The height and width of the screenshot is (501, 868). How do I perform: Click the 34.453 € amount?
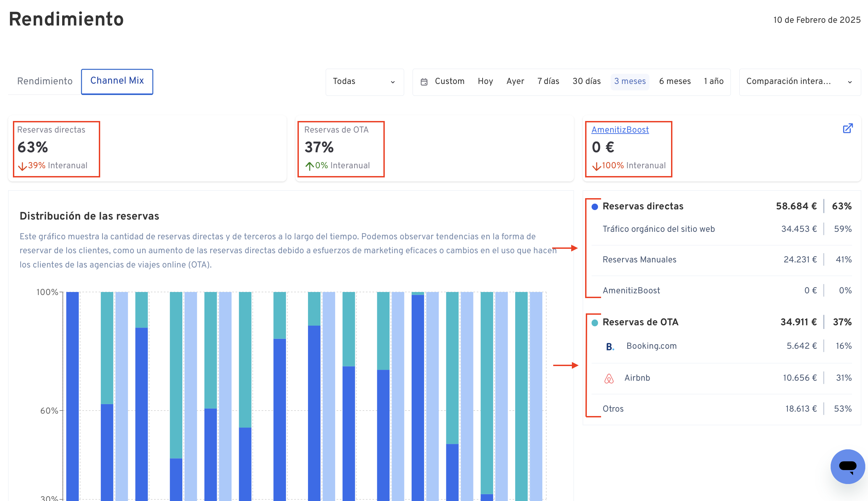799,229
